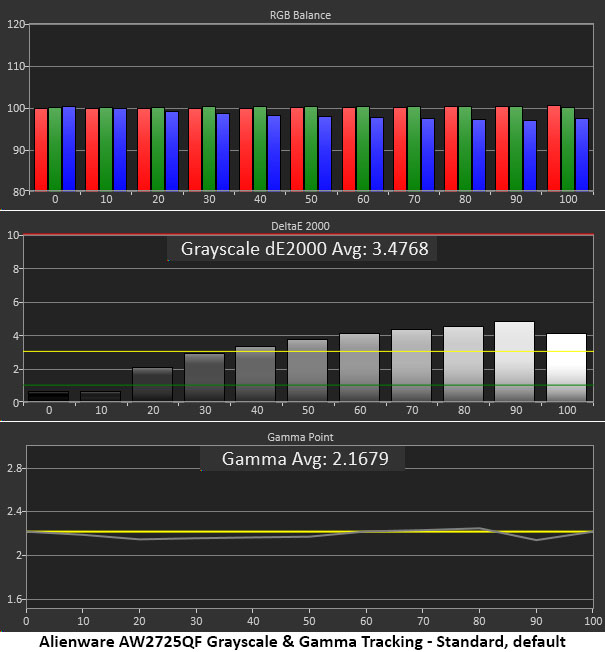Click the red bar at 100 in RGB Balance
Viewport: 605px width, 652px height.
(x=554, y=148)
